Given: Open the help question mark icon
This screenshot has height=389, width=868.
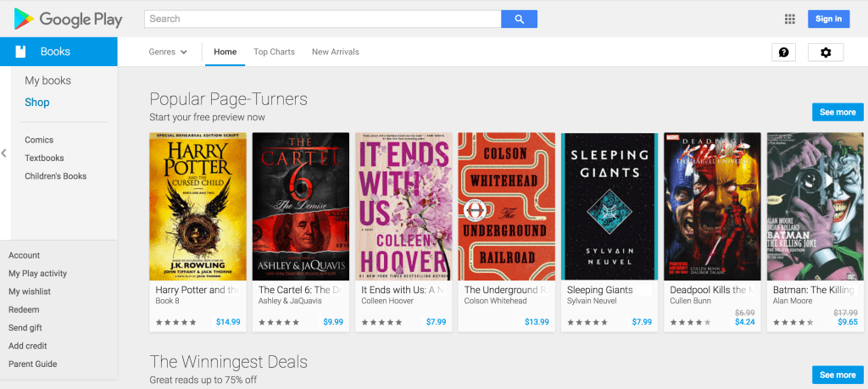Looking at the screenshot, I should 783,53.
